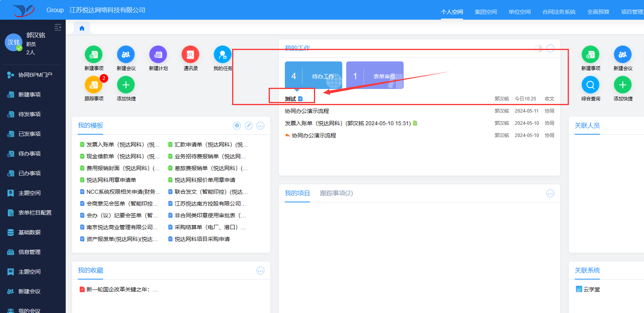
Task: Expand the more options in 我的项目 panel
Action: [550, 193]
